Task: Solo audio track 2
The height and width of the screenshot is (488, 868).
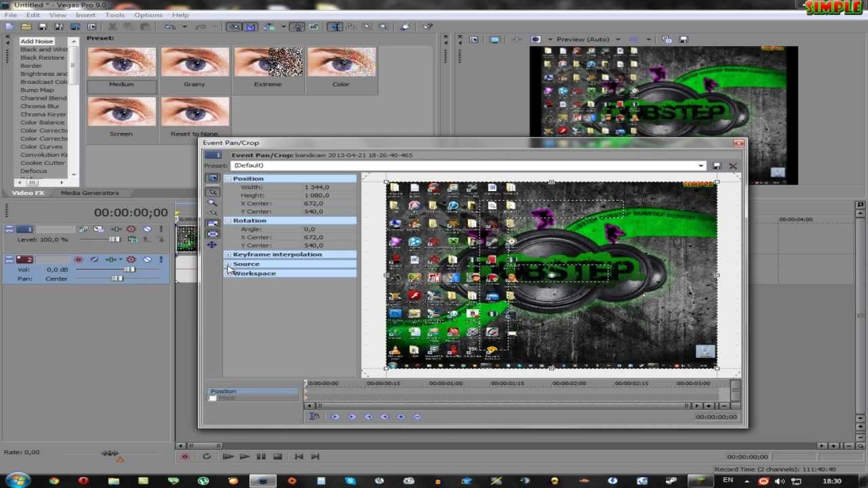Action: pyautogui.click(x=161, y=260)
